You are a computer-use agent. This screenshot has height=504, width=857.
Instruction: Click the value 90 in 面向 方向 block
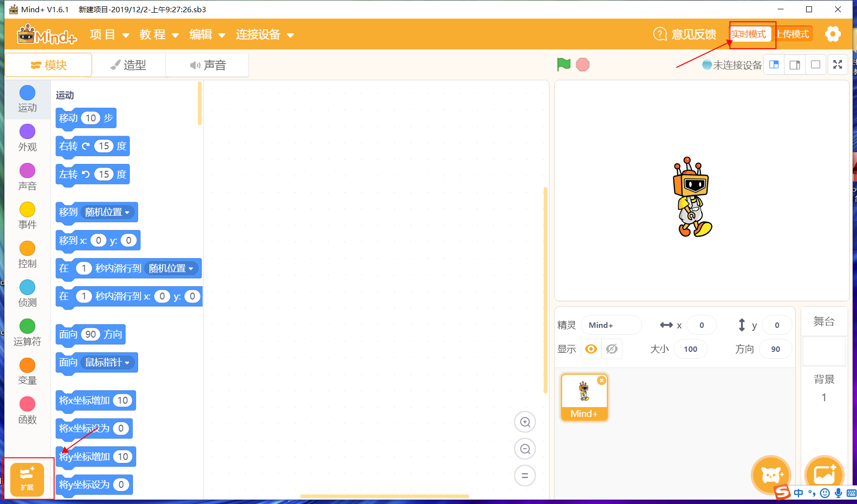pos(91,335)
